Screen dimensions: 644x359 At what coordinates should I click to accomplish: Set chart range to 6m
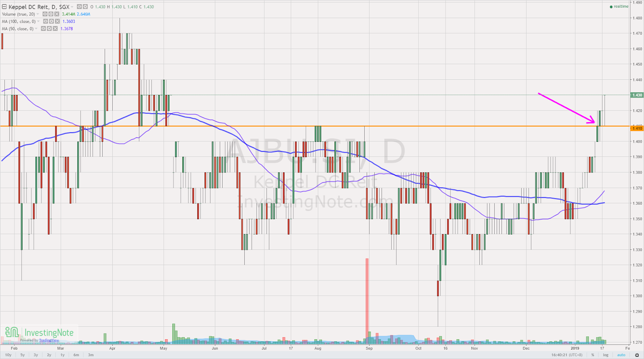pos(76,355)
